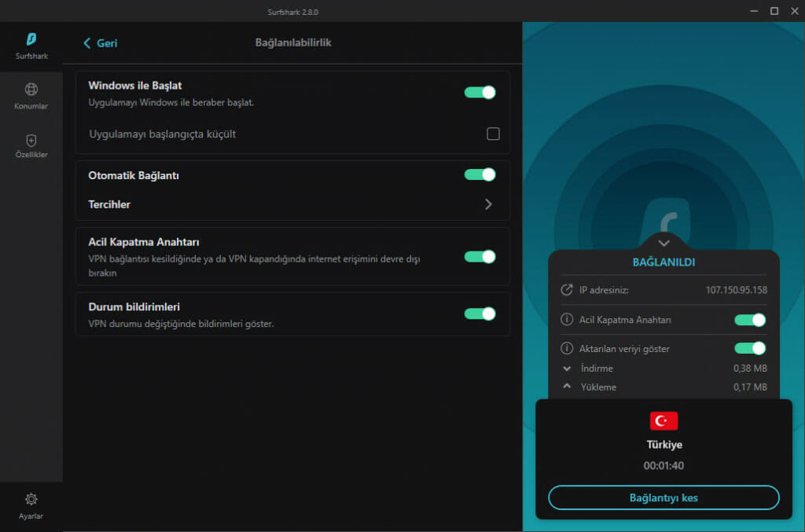This screenshot has height=532, width=805.
Task: Toggle Aktarılan veriyi göster switch
Action: pyautogui.click(x=749, y=348)
